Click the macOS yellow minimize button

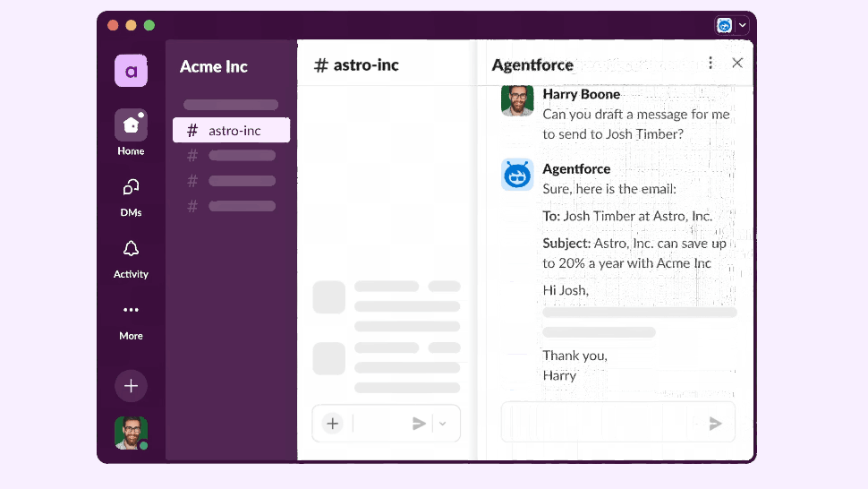(x=132, y=25)
